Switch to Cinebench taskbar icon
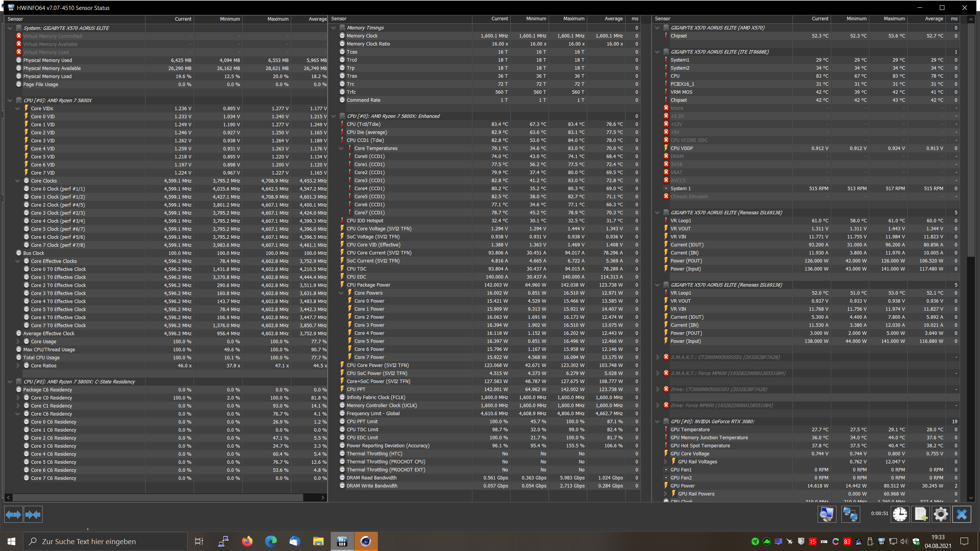The height and width of the screenshot is (551, 980). (x=366, y=541)
